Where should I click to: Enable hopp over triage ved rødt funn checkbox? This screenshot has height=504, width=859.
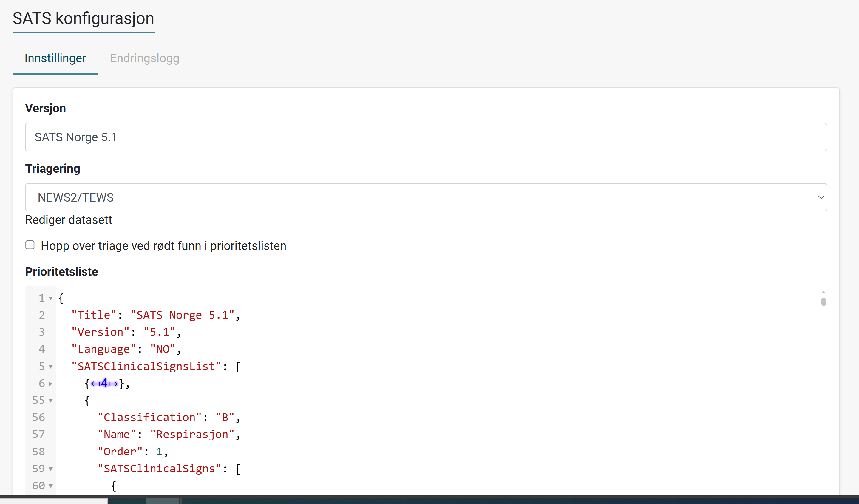coord(31,245)
